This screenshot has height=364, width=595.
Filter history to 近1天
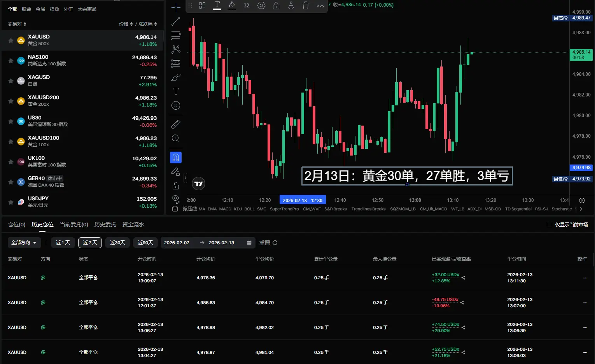click(x=63, y=243)
